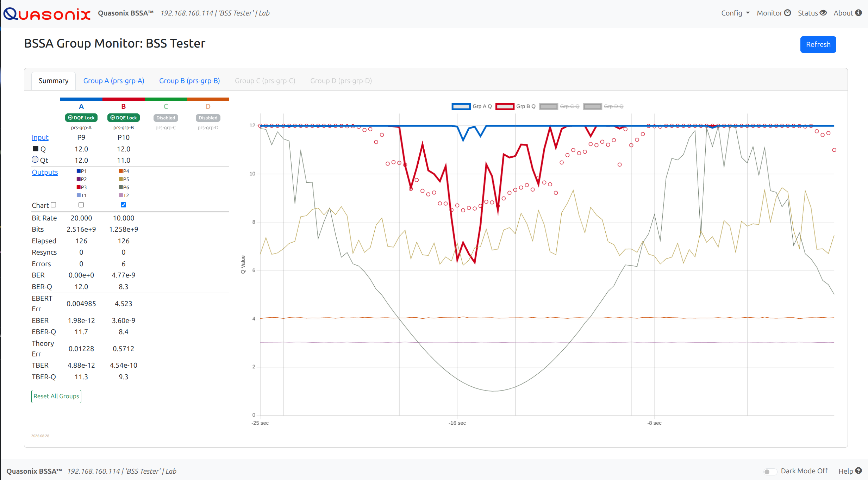Open the Monitor clock icon menu
868x480 pixels.
(x=787, y=13)
